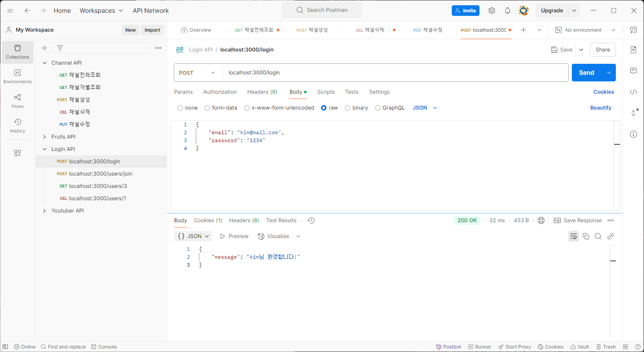Collapse the Channel API collection
This screenshot has width=644, height=352.
pos(44,63)
